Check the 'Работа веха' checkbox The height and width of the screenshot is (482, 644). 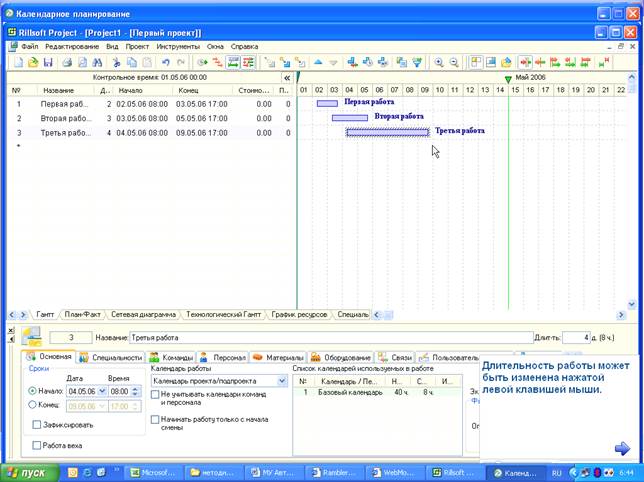(x=37, y=445)
